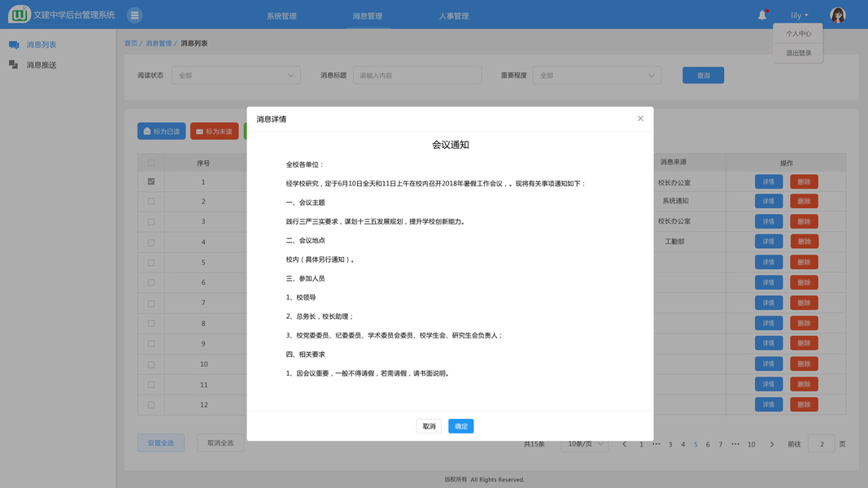
Task: Click the first pagination ellipsis after page 1
Action: pyautogui.click(x=656, y=444)
